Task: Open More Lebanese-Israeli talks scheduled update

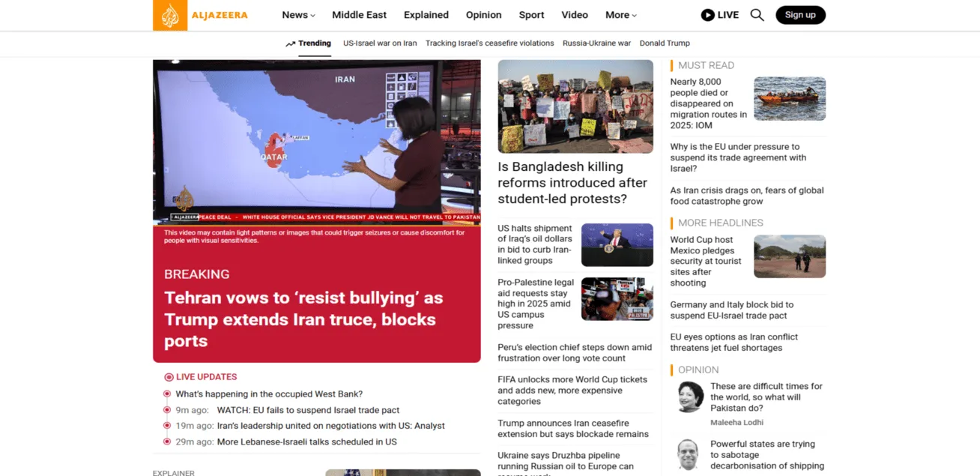Action: (306, 442)
